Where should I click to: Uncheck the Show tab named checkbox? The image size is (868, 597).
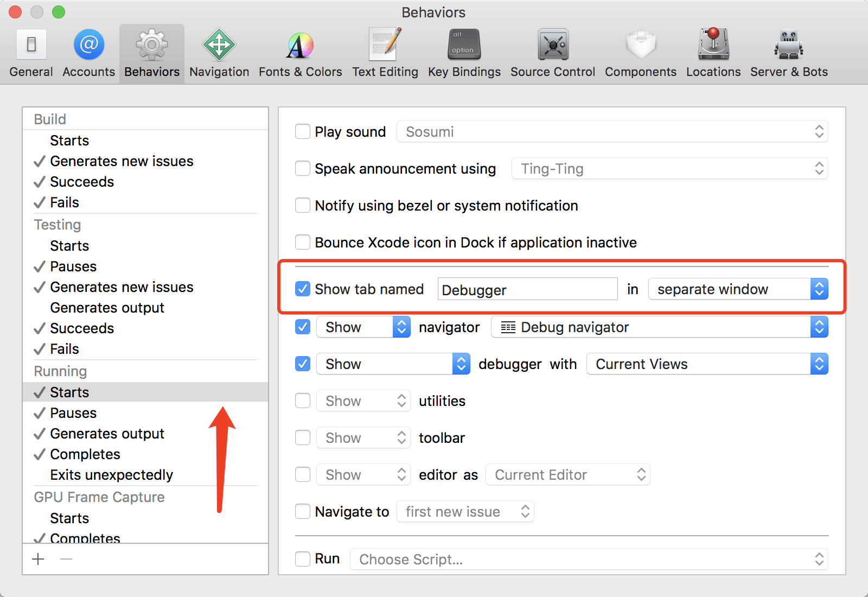303,289
